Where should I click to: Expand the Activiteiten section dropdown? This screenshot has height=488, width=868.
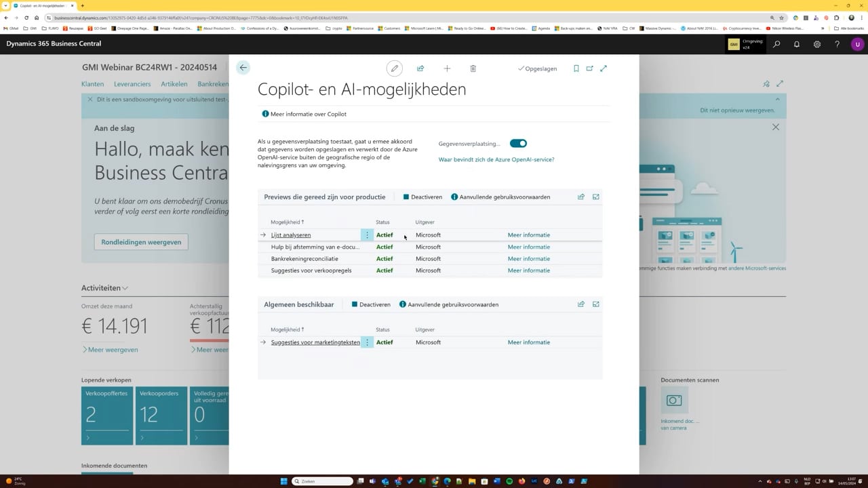point(104,288)
